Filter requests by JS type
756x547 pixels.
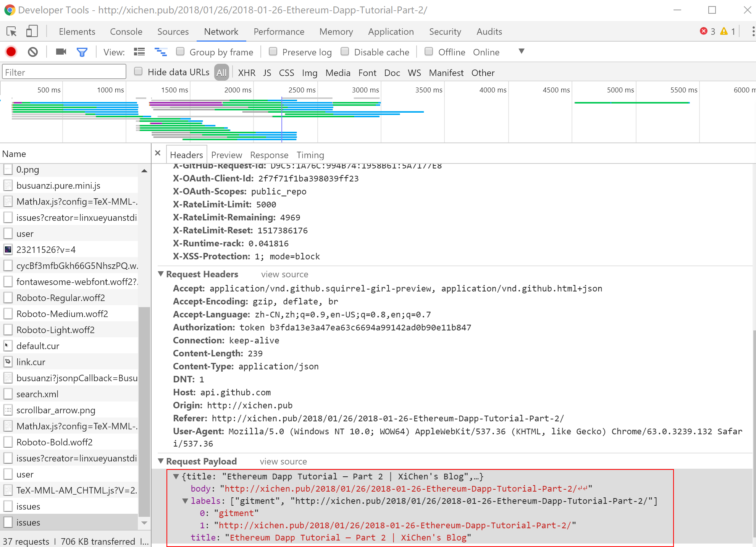click(x=267, y=73)
